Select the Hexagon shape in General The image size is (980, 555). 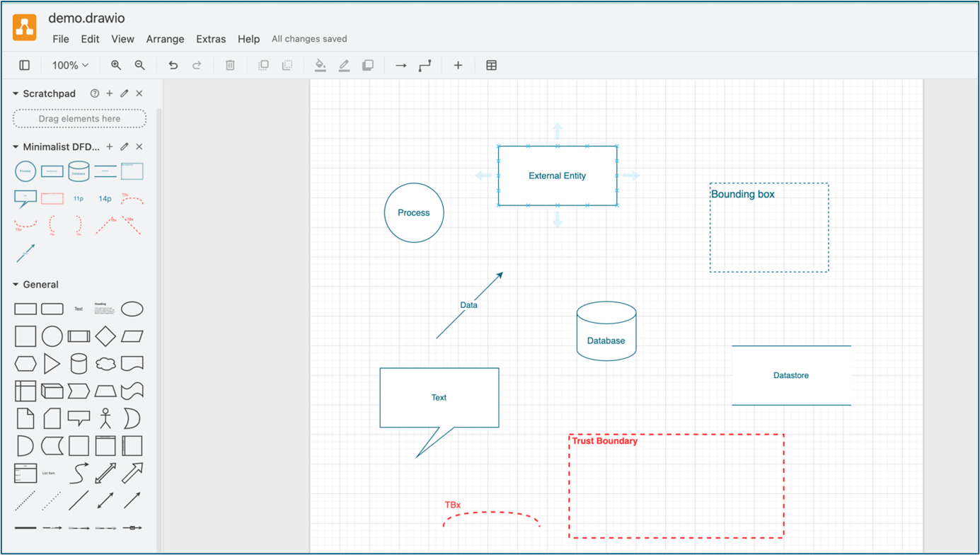point(25,364)
